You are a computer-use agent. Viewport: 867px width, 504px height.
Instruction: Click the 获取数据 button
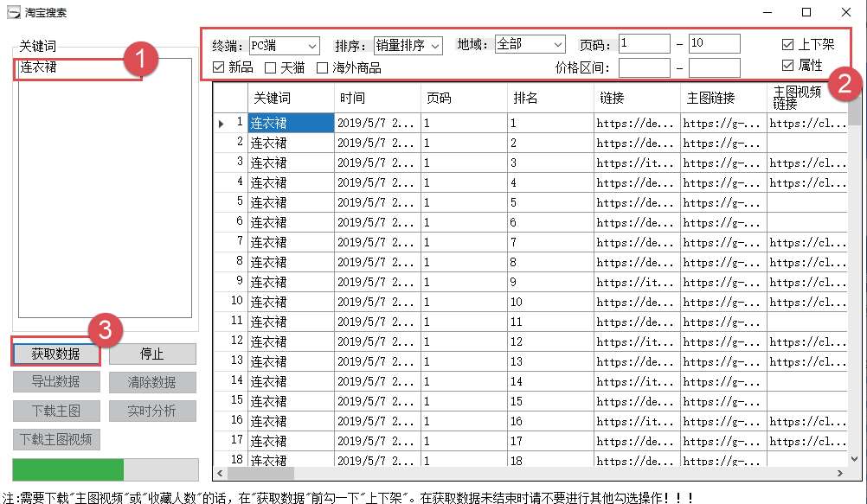(x=56, y=354)
